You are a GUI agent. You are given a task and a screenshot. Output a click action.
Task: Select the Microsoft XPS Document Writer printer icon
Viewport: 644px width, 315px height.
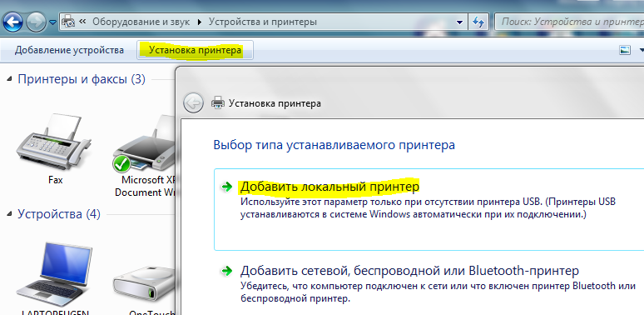[x=144, y=144]
